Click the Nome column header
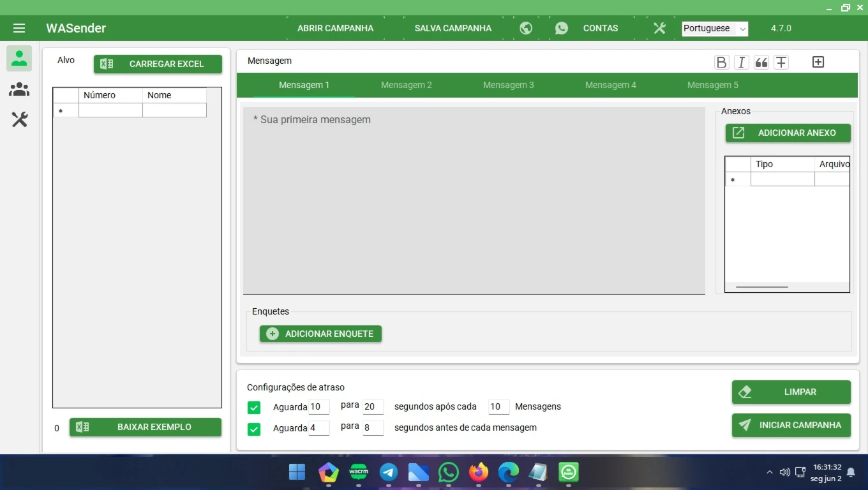This screenshot has width=868, height=490. (x=174, y=95)
